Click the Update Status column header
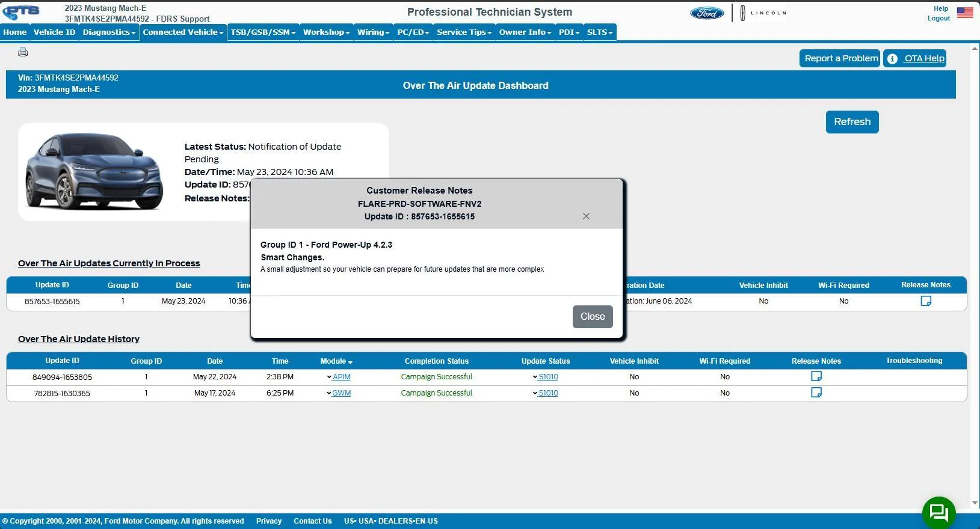Viewport: 980px width, 529px height. coord(546,361)
